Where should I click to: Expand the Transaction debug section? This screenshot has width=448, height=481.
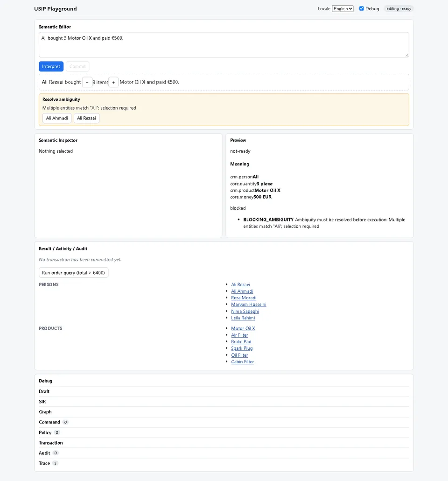point(224,443)
